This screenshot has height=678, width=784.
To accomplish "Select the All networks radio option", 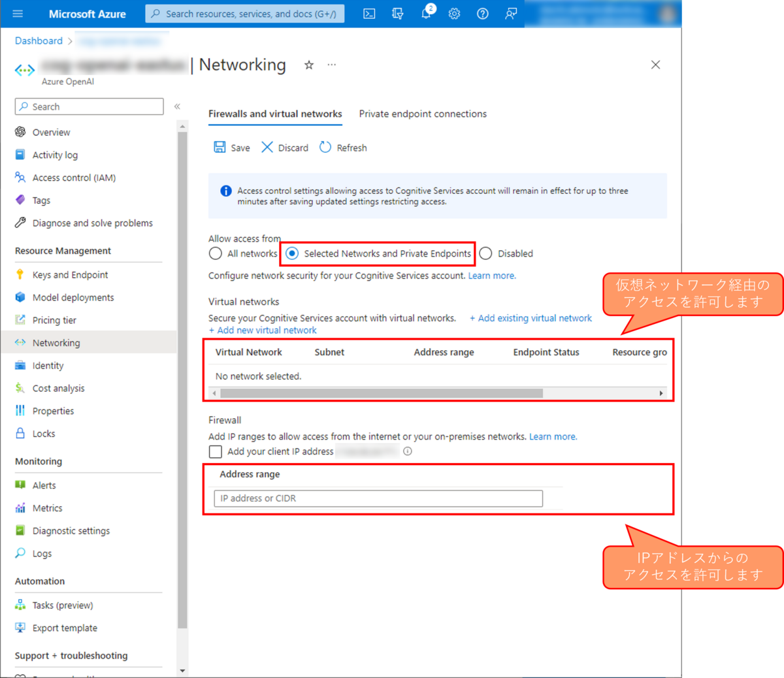I will pos(216,253).
